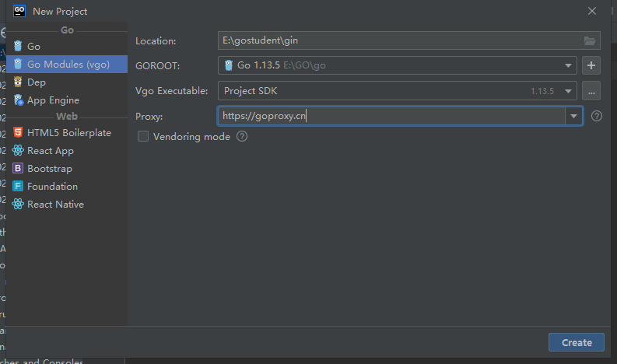
Task: Create the new project
Action: [x=576, y=342]
